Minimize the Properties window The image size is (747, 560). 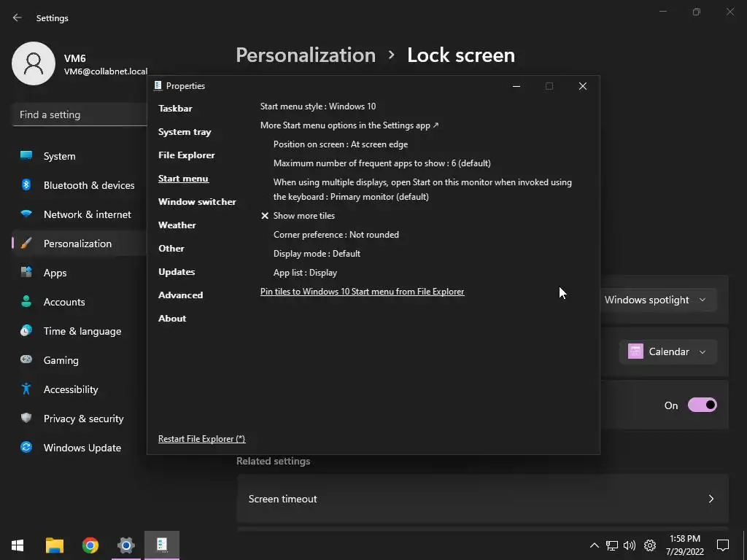point(516,86)
